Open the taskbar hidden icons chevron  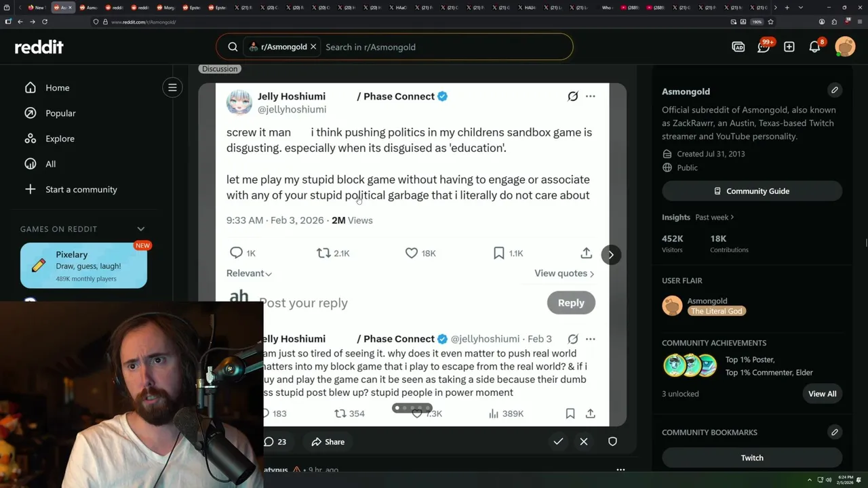pos(810,481)
